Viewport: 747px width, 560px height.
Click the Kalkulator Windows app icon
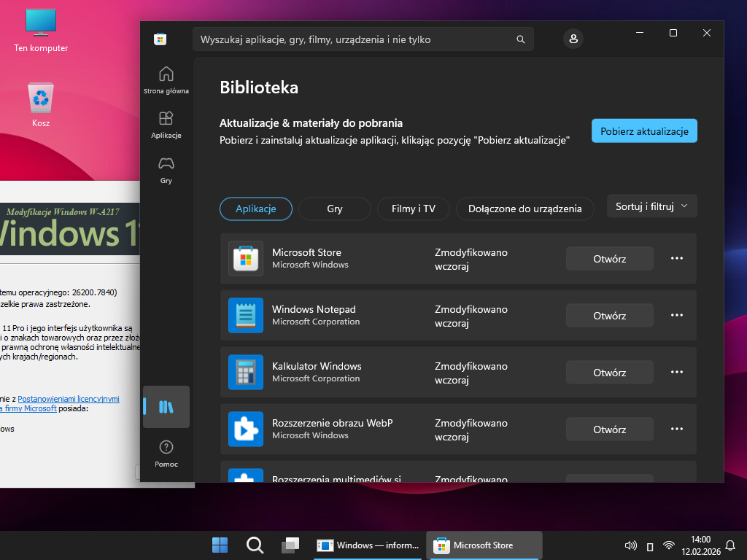pyautogui.click(x=246, y=372)
